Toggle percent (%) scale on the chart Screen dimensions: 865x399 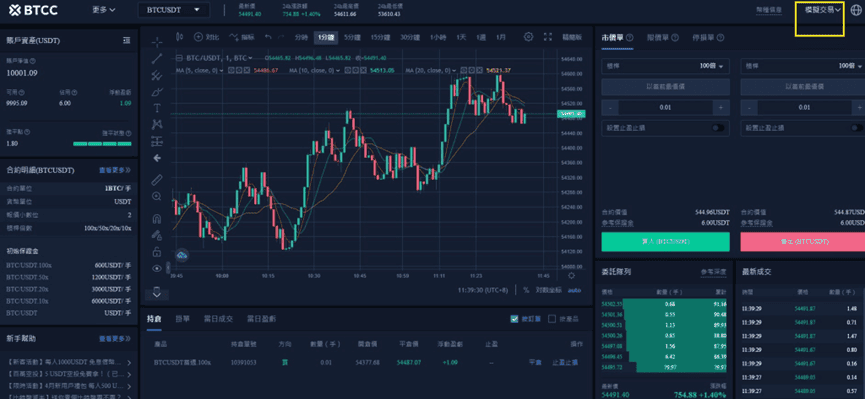tap(526, 290)
